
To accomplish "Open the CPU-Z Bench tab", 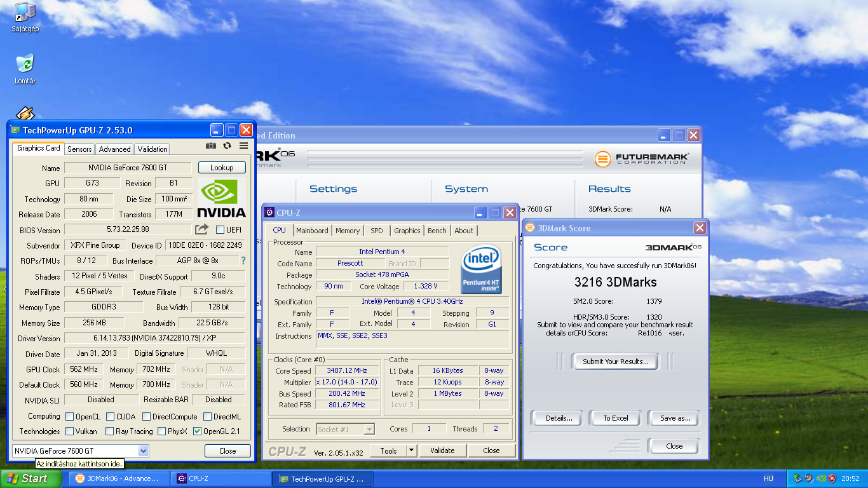I will point(437,231).
